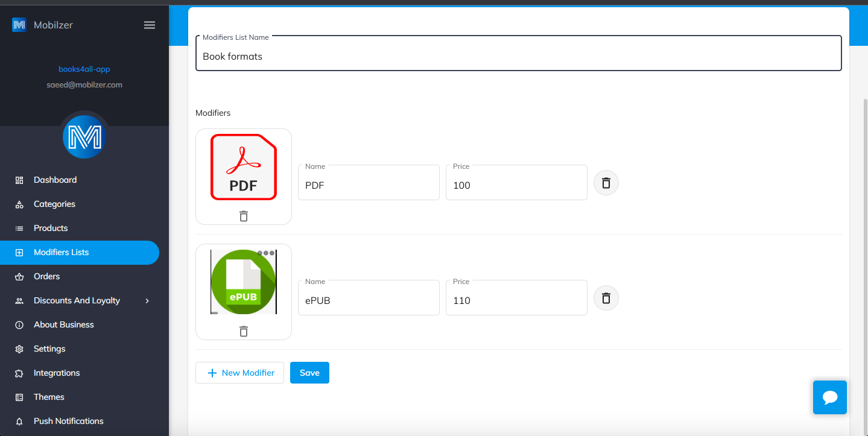Remove the ePUB image using its trash icon
This screenshot has width=868, height=436.
coord(244,331)
